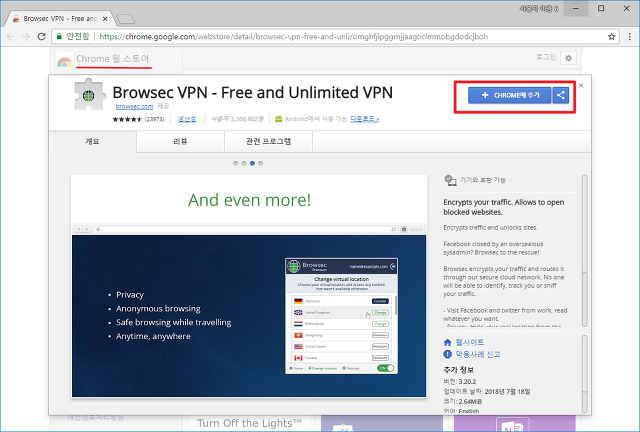The width and height of the screenshot is (640, 432).
Task: Select the first carousel dot
Action: point(236,163)
